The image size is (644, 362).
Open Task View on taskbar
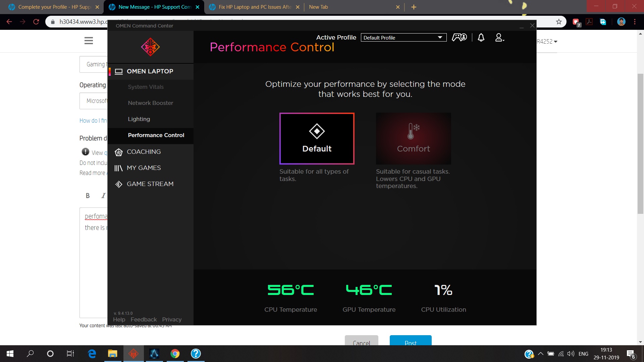[70, 354]
